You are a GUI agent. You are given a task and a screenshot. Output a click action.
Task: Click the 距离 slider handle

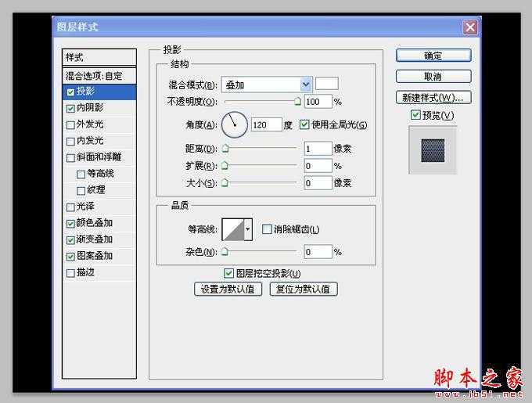225,149
